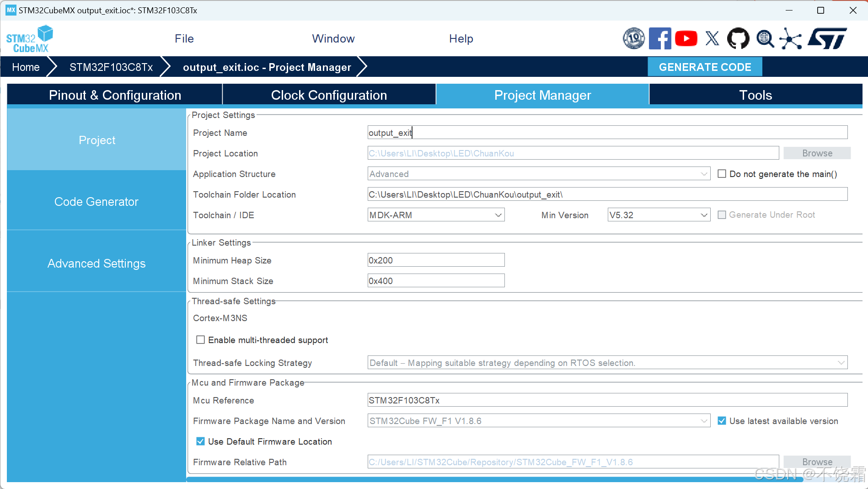Click the GENERATE CODE button
Image resolution: width=868 pixels, height=489 pixels.
tap(705, 67)
